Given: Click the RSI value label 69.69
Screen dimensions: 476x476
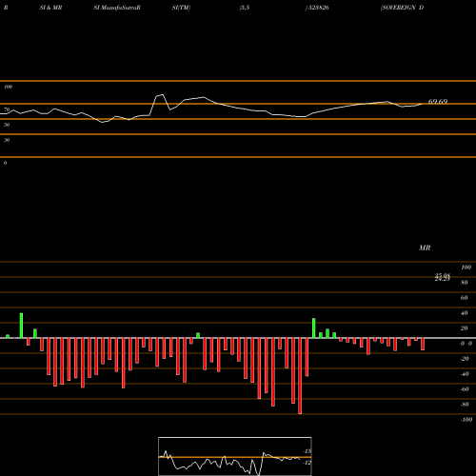Looking at the screenshot, I should (x=438, y=102).
